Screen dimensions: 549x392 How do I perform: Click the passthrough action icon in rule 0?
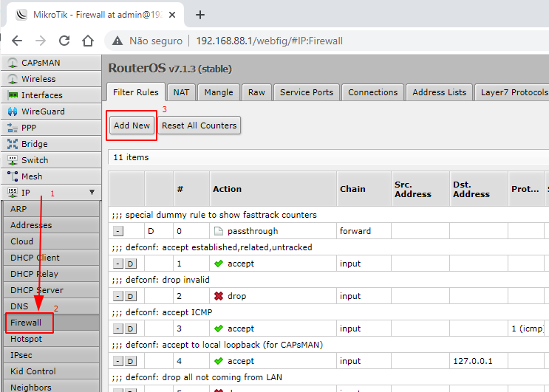[x=219, y=231]
